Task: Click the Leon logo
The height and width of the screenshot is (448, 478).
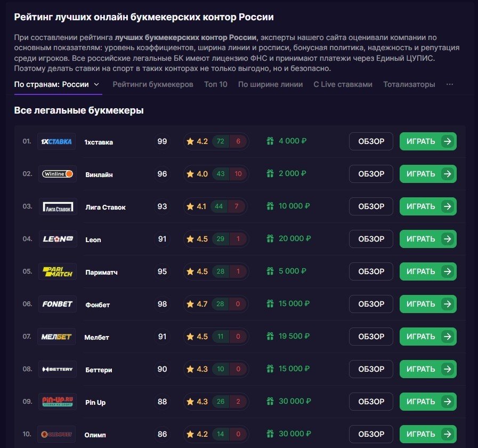Action: coord(58,239)
